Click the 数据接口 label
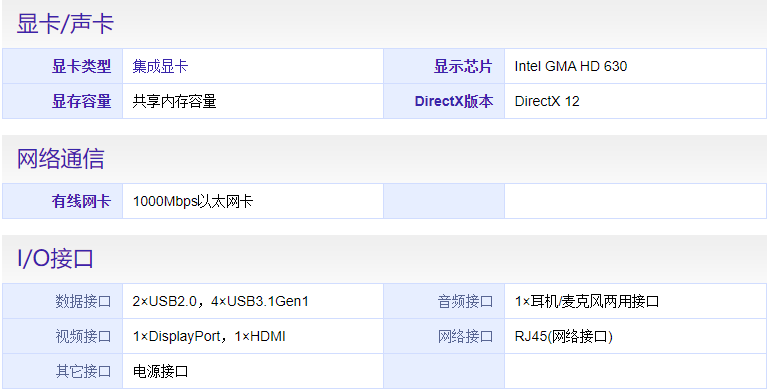Image resolution: width=767 pixels, height=389 pixels. click(83, 301)
